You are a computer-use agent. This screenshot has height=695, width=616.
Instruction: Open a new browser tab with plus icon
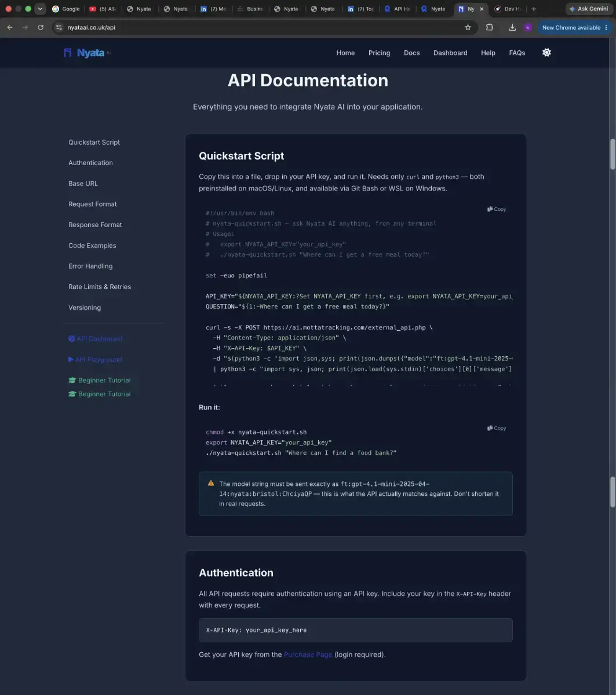(534, 9)
